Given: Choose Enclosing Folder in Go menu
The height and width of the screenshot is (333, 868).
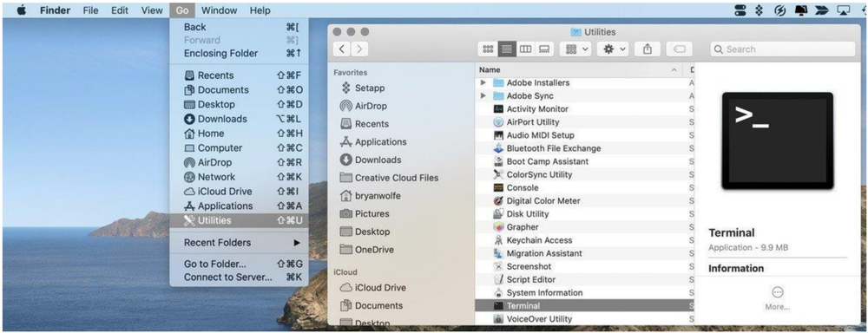Looking at the screenshot, I should tap(239, 54).
